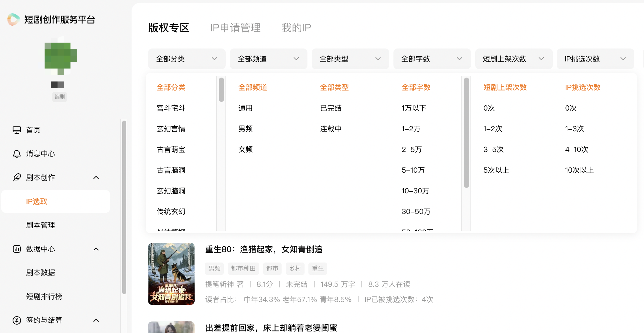
Task: Open the novel title 重生80：渔猎起家
Action: [263, 249]
